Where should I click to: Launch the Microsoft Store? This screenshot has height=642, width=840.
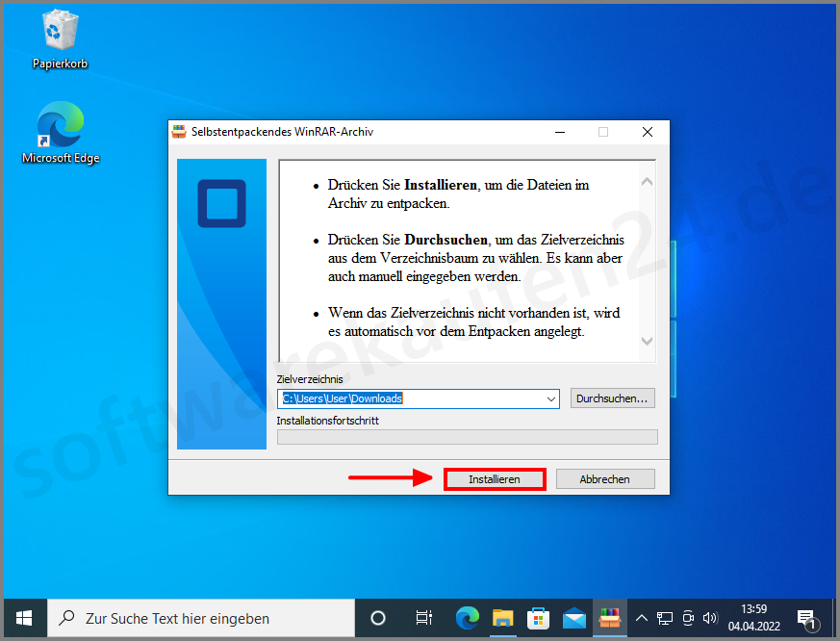[x=538, y=619]
